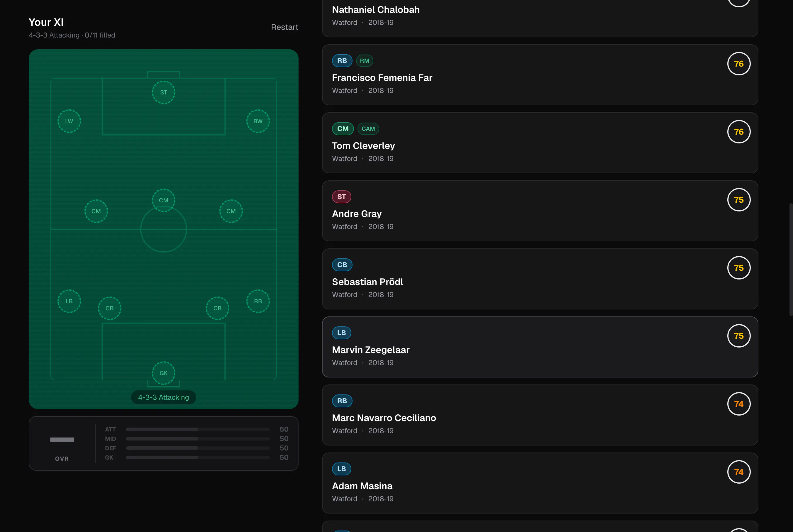Click the MID rating bar
Viewport: 793px width, 532px height.
click(x=198, y=439)
